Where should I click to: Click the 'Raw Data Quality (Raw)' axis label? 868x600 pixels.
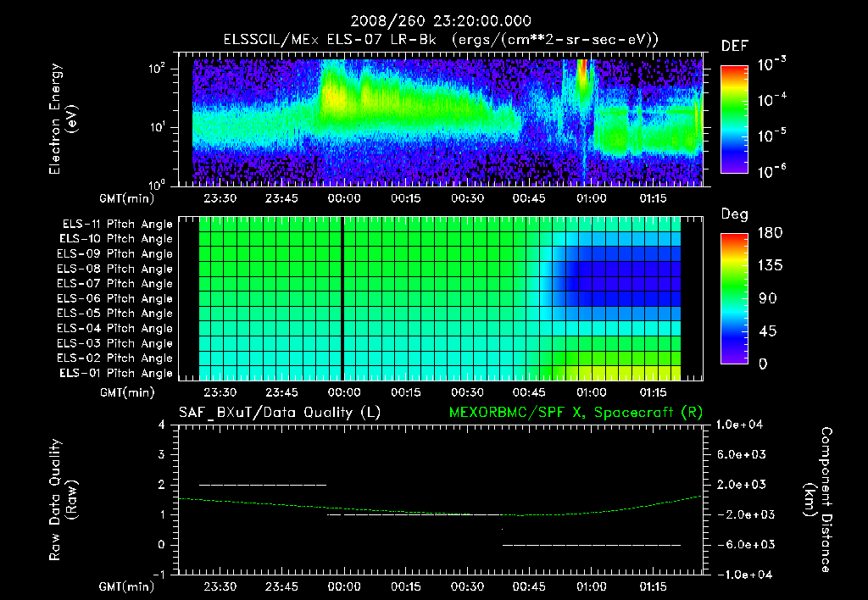63,500
